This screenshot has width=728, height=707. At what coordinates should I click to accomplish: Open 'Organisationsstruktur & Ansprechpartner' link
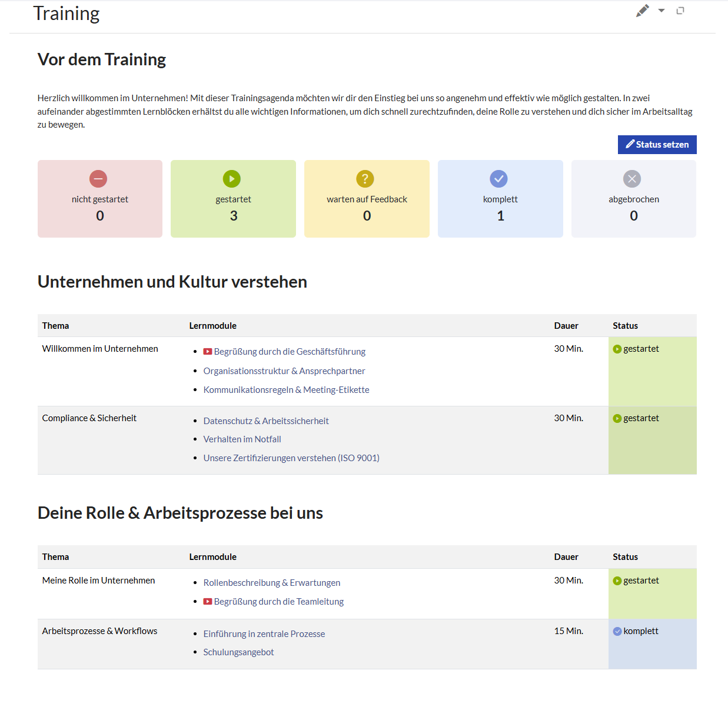click(x=284, y=371)
